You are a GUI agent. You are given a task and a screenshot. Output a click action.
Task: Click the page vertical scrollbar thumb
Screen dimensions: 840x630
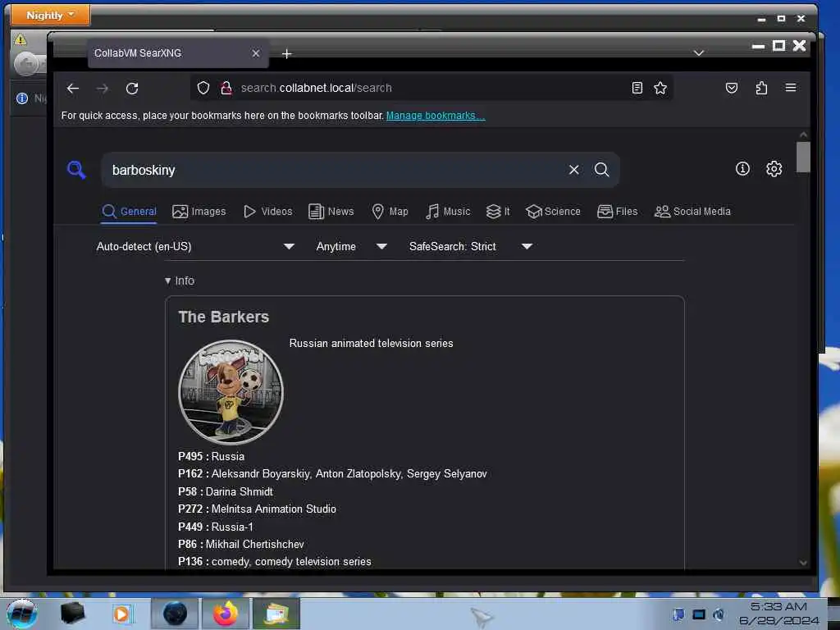[802, 157]
